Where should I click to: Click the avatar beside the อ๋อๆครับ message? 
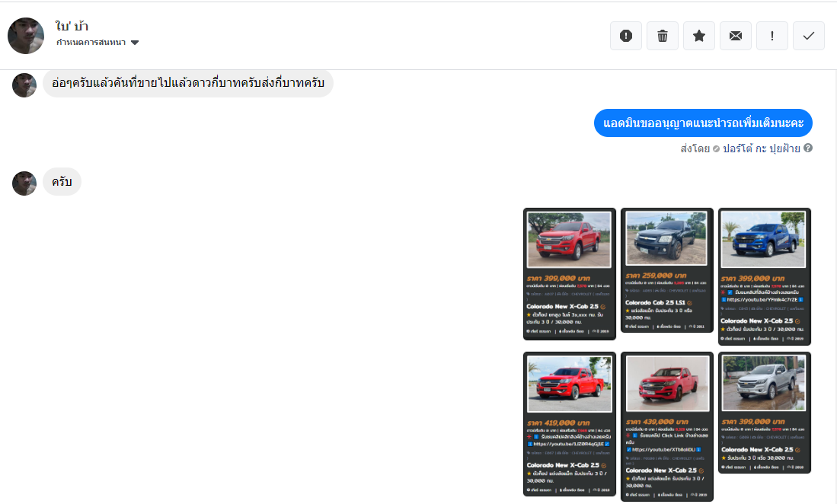(24, 85)
